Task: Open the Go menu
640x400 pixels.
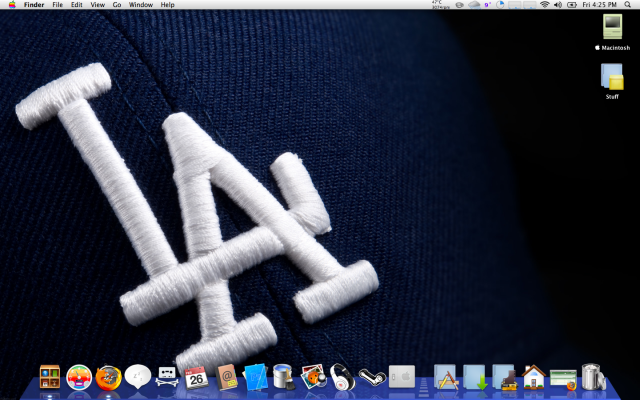Action: pyautogui.click(x=117, y=5)
